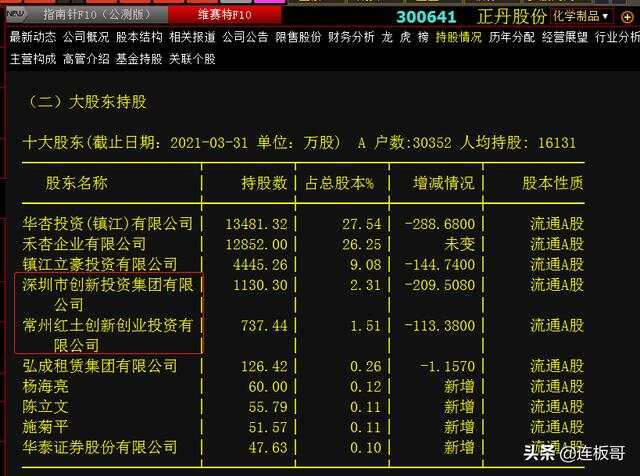Select shareholder 华杏投资(镇江)有限公司
This screenshot has height=476, width=640.
tap(108, 224)
